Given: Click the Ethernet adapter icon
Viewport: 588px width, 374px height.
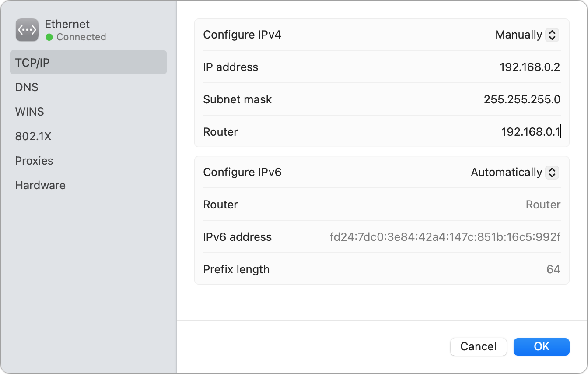Looking at the screenshot, I should (x=27, y=30).
